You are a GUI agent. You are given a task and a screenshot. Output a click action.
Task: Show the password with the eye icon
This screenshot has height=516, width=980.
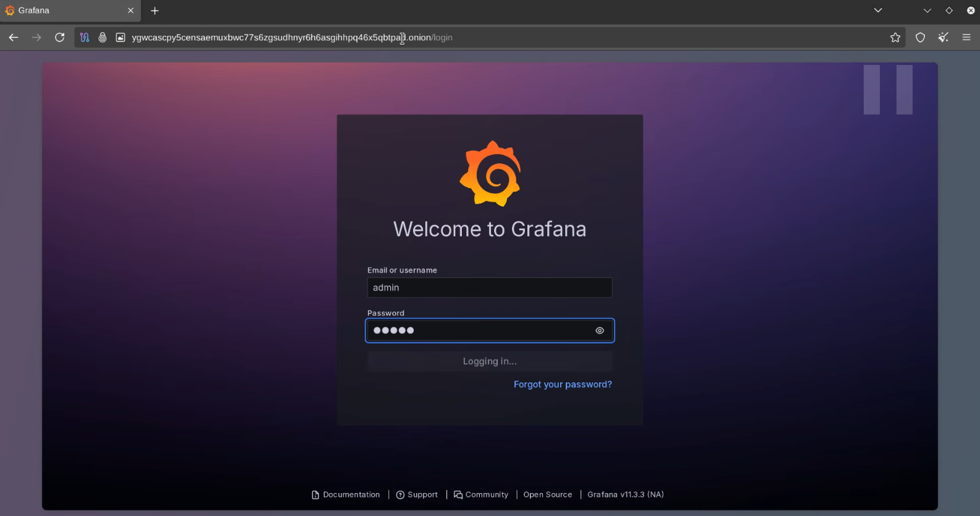[600, 330]
